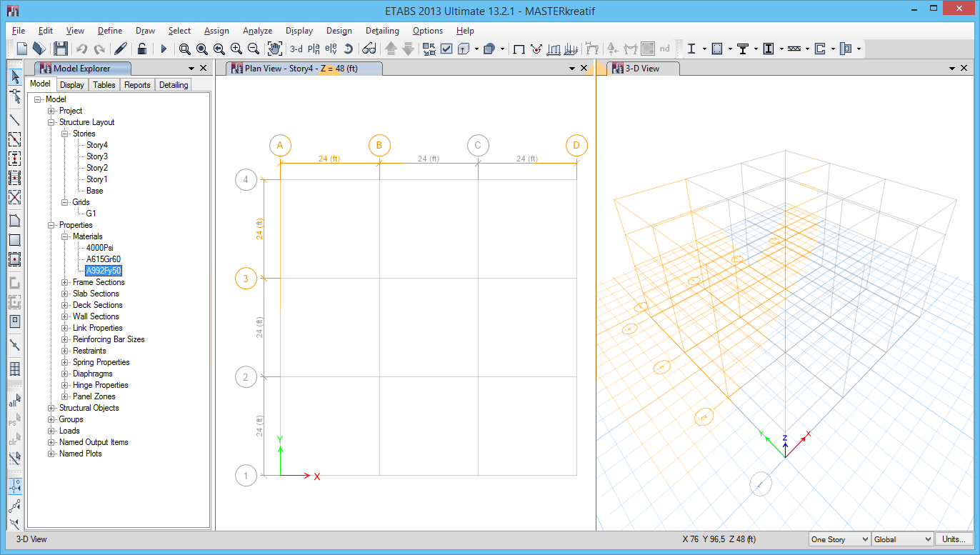The width and height of the screenshot is (980, 555).
Task: Click grid bubble 3 in plan view
Action: (x=246, y=278)
